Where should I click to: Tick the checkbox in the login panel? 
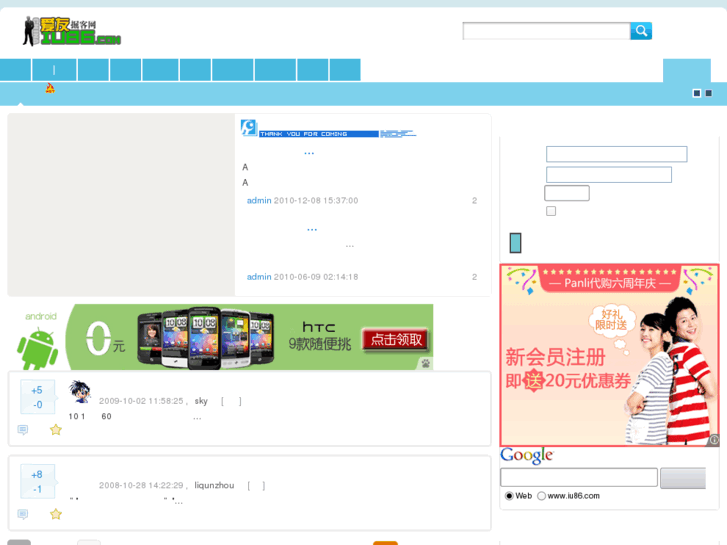coord(551,211)
